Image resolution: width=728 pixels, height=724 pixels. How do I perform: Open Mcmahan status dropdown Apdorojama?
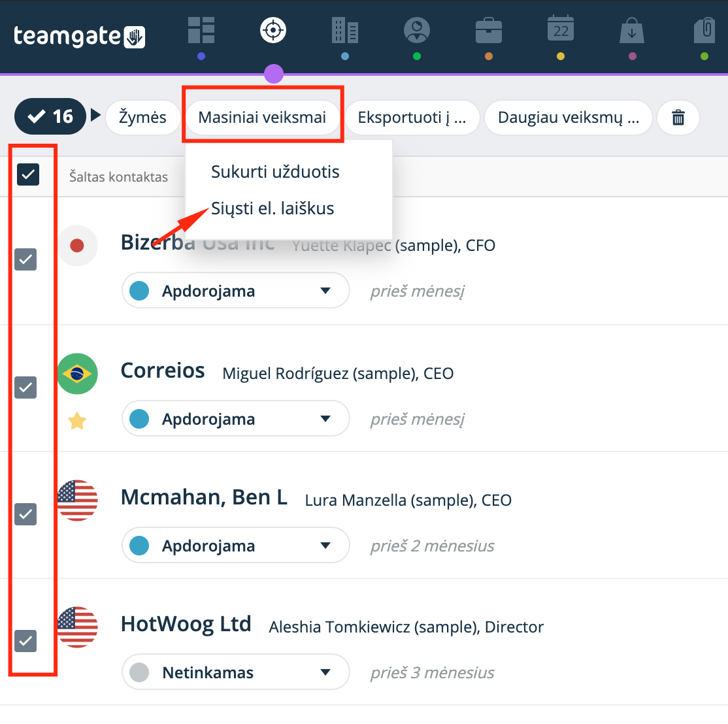(236, 546)
